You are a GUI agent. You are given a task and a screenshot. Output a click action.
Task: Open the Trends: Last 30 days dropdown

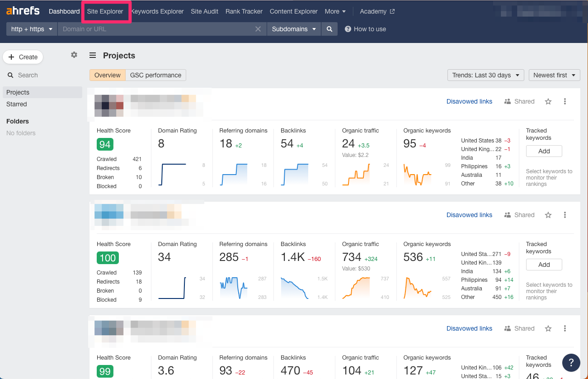[x=486, y=75]
